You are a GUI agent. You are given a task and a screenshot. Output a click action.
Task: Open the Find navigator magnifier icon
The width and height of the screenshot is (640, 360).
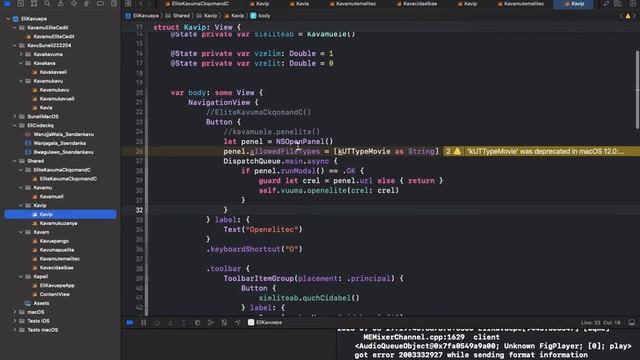click(47, 4)
